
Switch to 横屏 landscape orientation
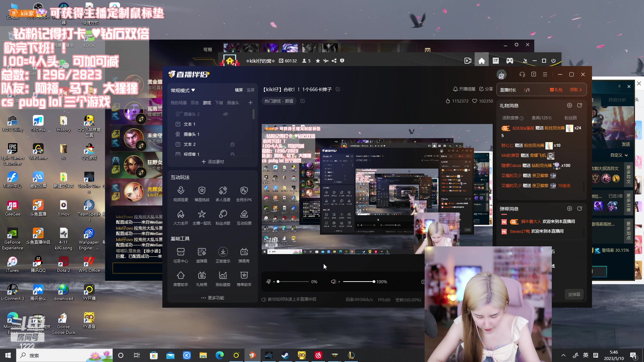tap(239, 90)
